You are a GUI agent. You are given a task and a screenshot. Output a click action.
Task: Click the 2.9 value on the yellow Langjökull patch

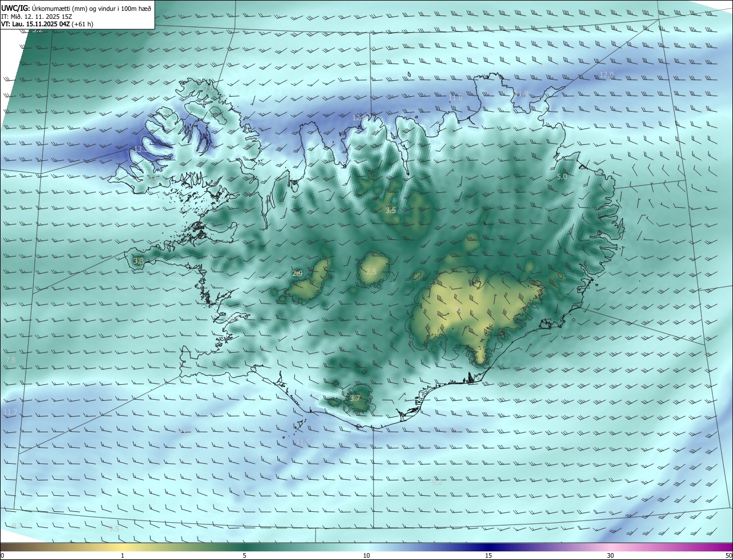pos(297,274)
